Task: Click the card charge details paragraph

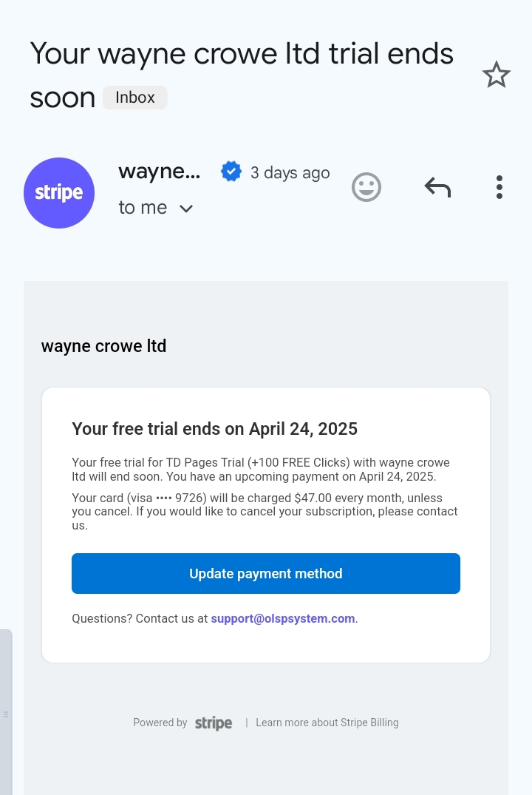Action: 265,512
